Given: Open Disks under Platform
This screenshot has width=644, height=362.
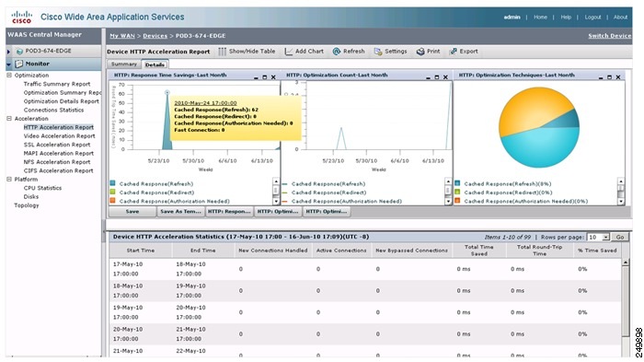Looking at the screenshot, I should pyautogui.click(x=30, y=196).
